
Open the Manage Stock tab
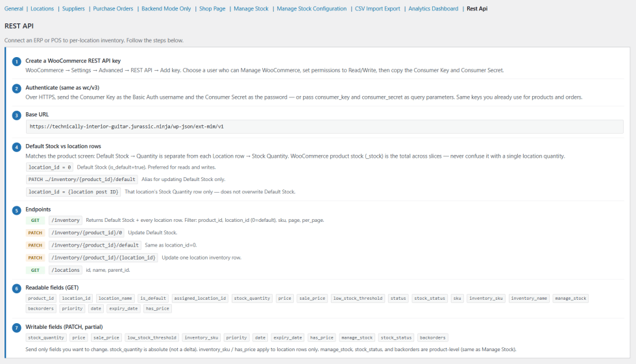[x=251, y=8]
